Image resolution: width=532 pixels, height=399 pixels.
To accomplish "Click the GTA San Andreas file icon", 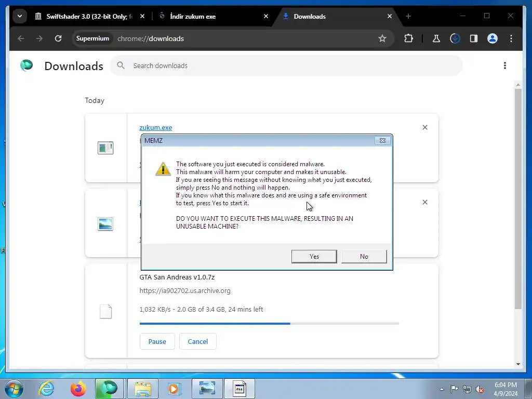I will (x=105, y=312).
